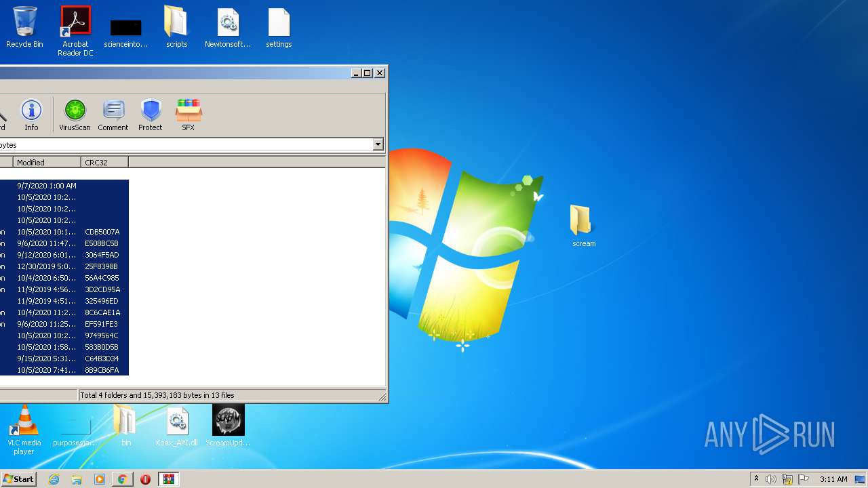The height and width of the screenshot is (488, 868).
Task: Open the Comment tool in WinRAR
Action: (x=113, y=115)
